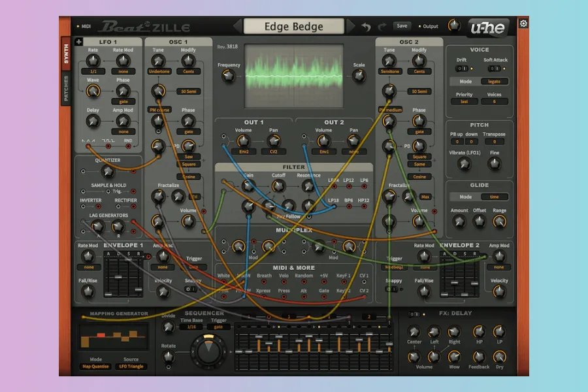Click the LFO 1 Wave knob
The width and height of the screenshot is (588, 392).
(x=93, y=91)
